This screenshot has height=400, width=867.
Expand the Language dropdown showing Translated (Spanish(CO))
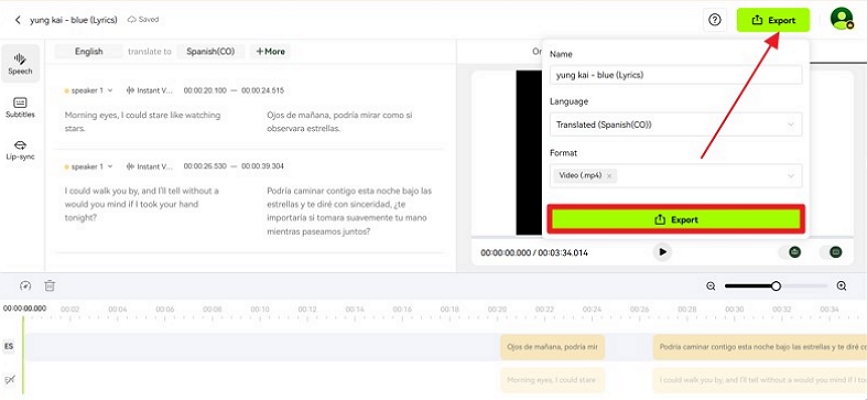pos(675,124)
